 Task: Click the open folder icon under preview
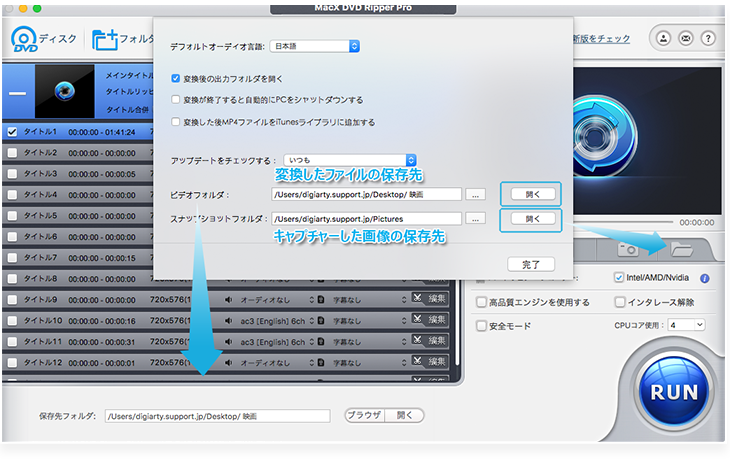point(682,249)
